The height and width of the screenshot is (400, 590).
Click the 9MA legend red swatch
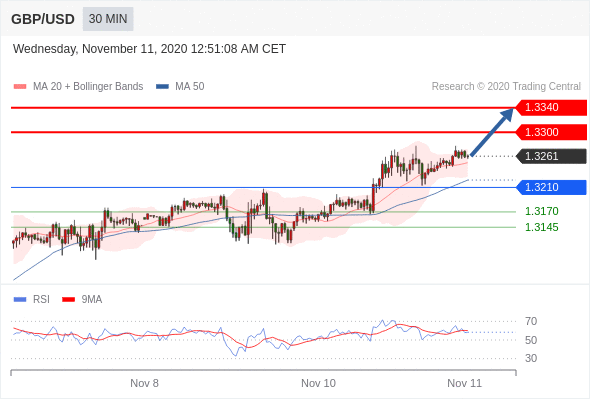(68, 300)
